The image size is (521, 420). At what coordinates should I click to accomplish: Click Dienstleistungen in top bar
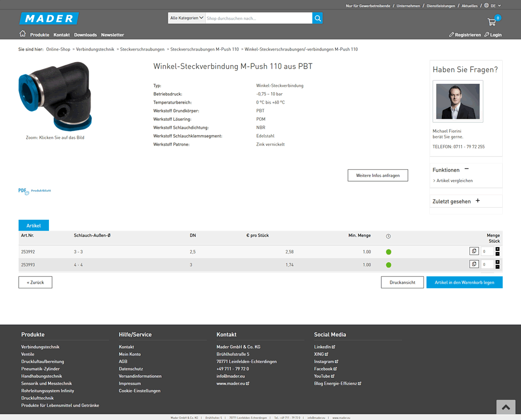[441, 6]
